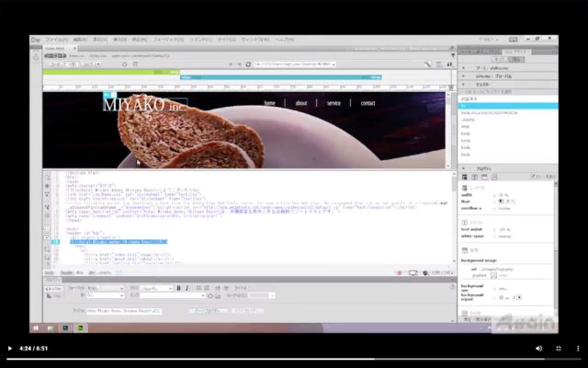588x368 pixels.
Task: Click the outdent text icon
Action: pyautogui.click(x=218, y=288)
